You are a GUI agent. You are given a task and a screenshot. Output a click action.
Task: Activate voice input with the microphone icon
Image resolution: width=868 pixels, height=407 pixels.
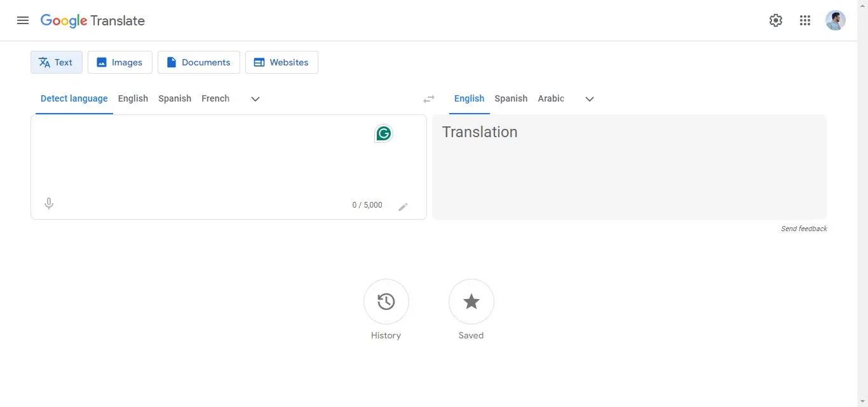click(x=48, y=203)
